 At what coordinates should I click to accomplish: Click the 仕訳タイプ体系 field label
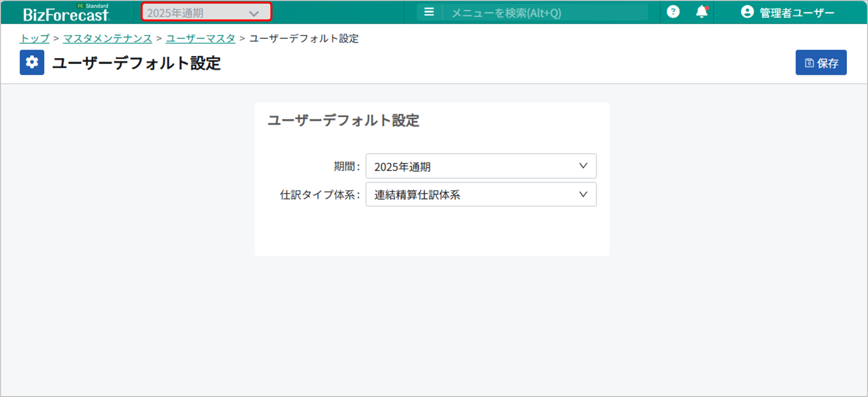coord(320,195)
